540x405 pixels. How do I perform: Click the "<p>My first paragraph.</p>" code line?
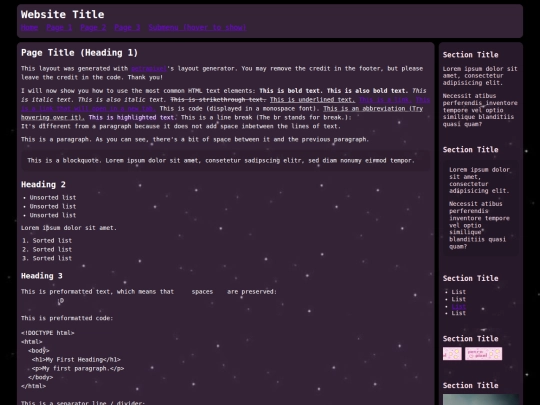tap(78, 368)
